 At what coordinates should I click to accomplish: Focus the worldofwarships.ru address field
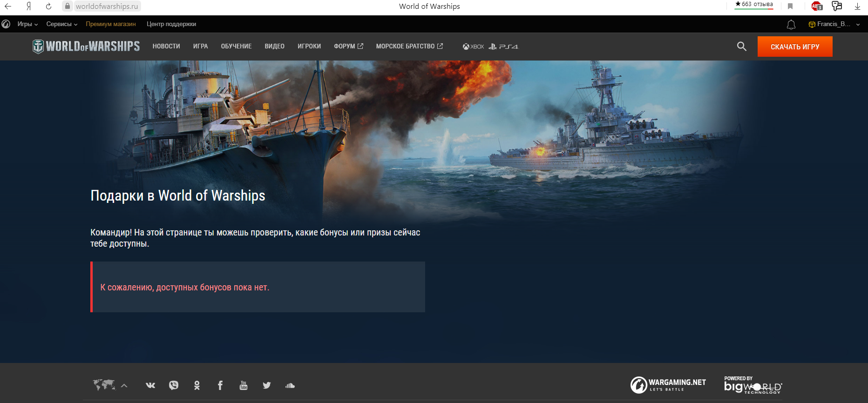(x=107, y=6)
